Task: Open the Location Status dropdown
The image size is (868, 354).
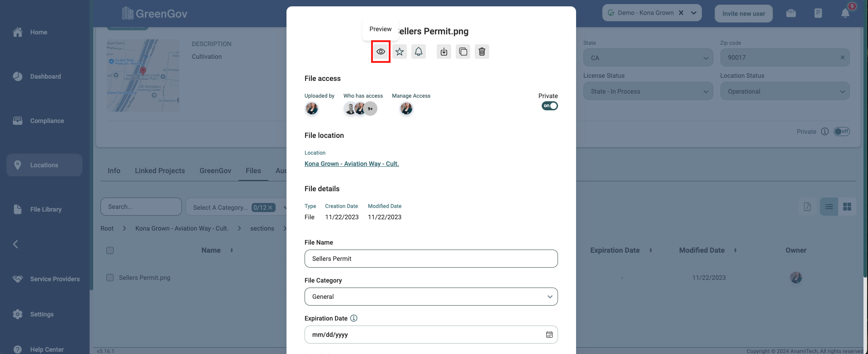Action: click(x=785, y=91)
